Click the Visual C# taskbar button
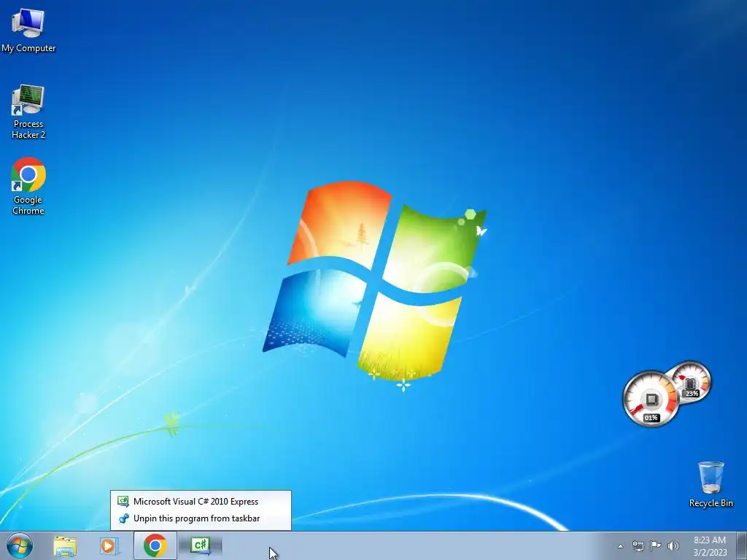Viewport: 747px width, 560px height. point(201,545)
